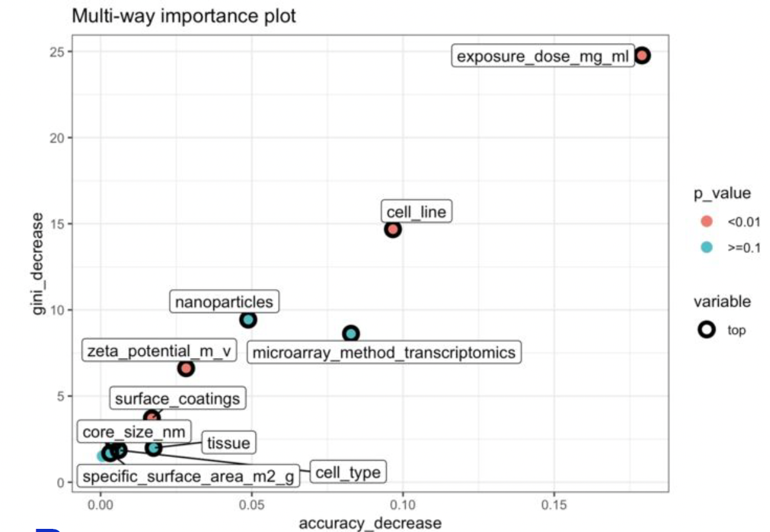Click the specific_surface_area_m2_g label
This screenshot has width=770, height=532.
(x=188, y=477)
